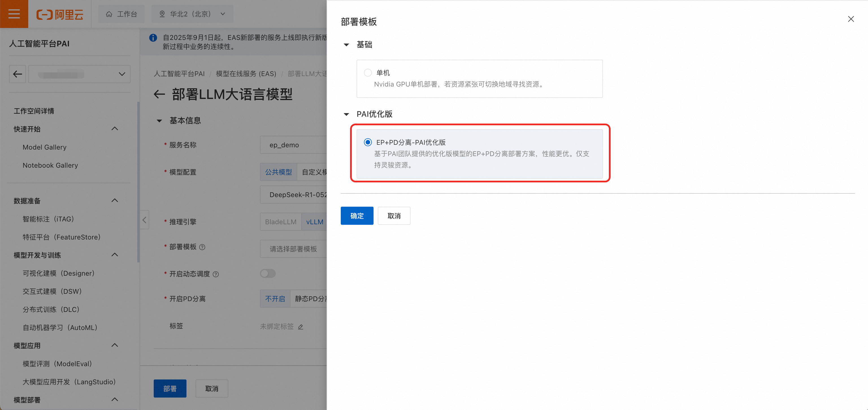Open the hamburger main menu
Image resolution: width=868 pixels, height=410 pixels.
(x=14, y=14)
